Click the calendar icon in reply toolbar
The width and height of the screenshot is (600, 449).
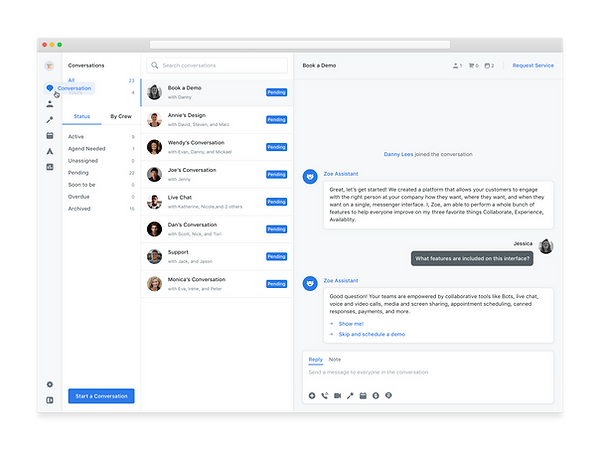click(x=363, y=396)
